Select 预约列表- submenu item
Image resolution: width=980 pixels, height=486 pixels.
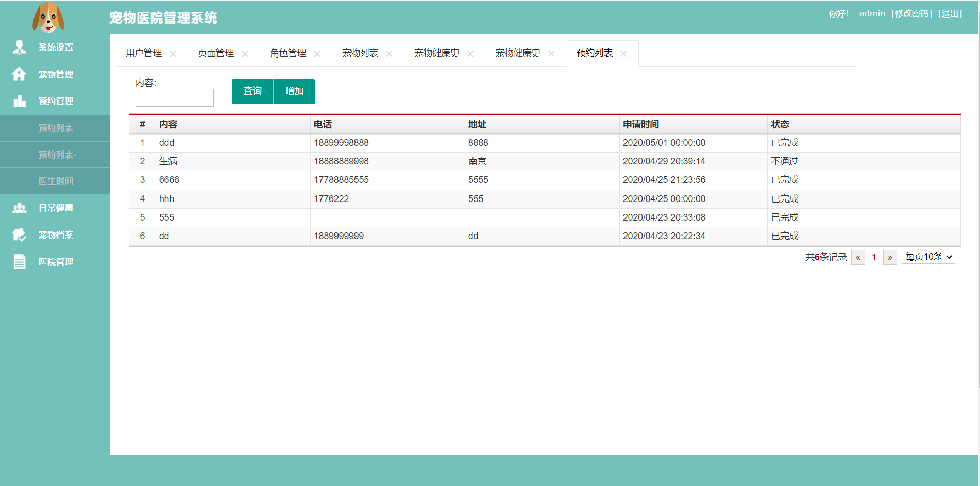[x=55, y=155]
